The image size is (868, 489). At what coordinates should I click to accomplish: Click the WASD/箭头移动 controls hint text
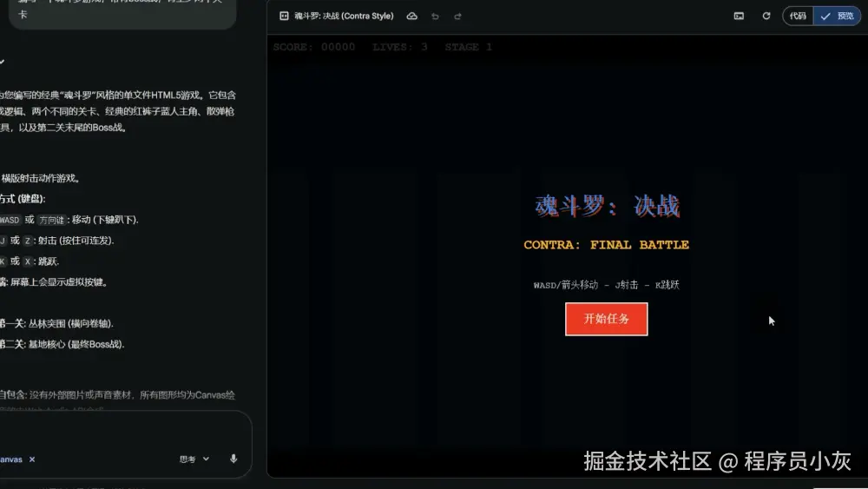(x=606, y=285)
